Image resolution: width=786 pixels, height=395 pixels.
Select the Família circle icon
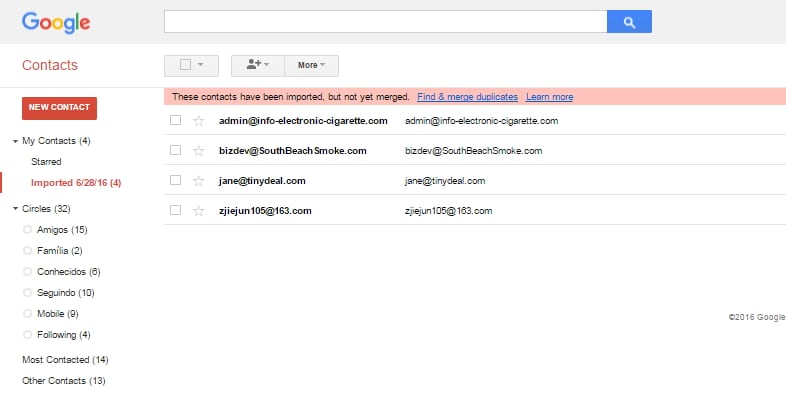pos(28,251)
